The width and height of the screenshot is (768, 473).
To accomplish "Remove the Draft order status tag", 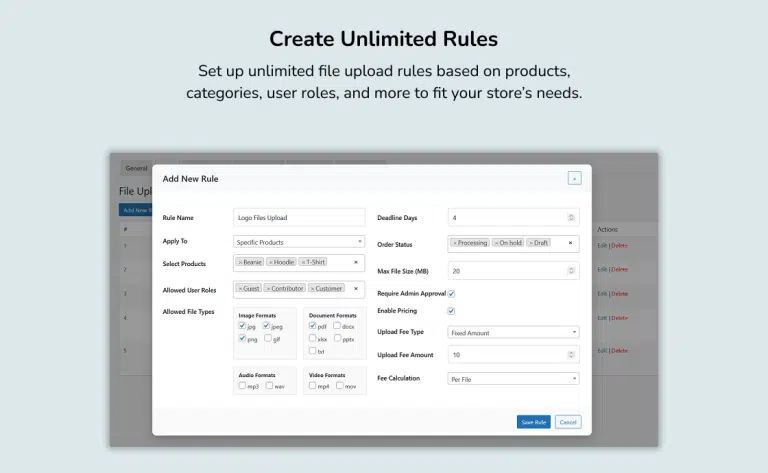I will (529, 243).
